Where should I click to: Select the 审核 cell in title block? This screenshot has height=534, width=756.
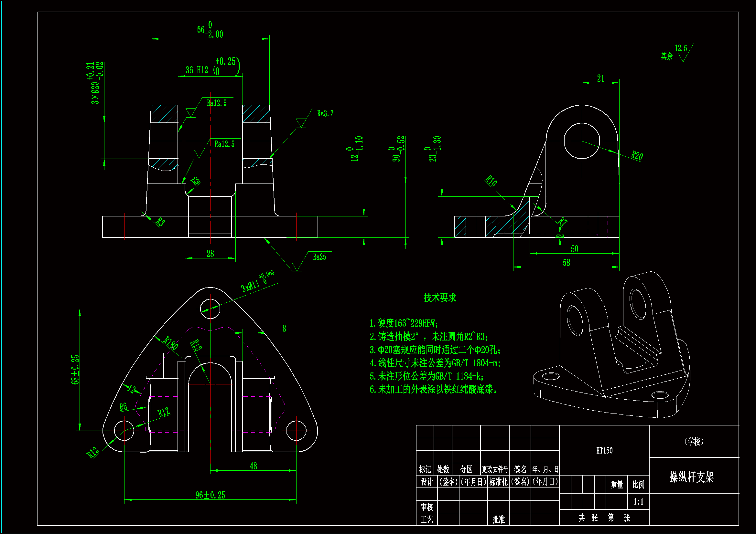coord(427,507)
